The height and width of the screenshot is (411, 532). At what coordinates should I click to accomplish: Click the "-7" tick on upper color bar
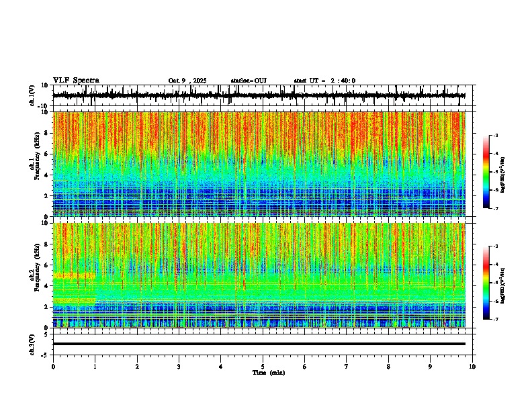(x=495, y=208)
